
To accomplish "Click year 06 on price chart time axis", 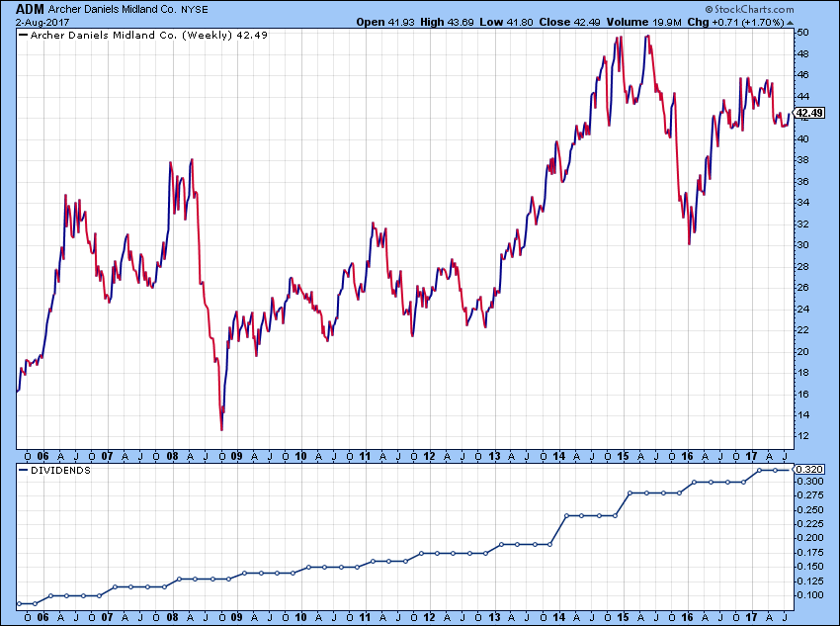I will pyautogui.click(x=42, y=457).
